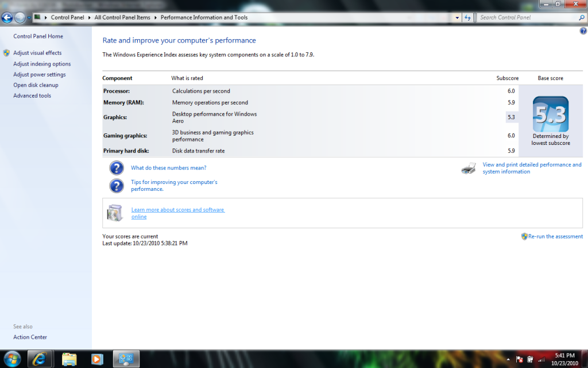The height and width of the screenshot is (368, 588).
Task: Launch Open disk cleanup
Action: click(36, 85)
